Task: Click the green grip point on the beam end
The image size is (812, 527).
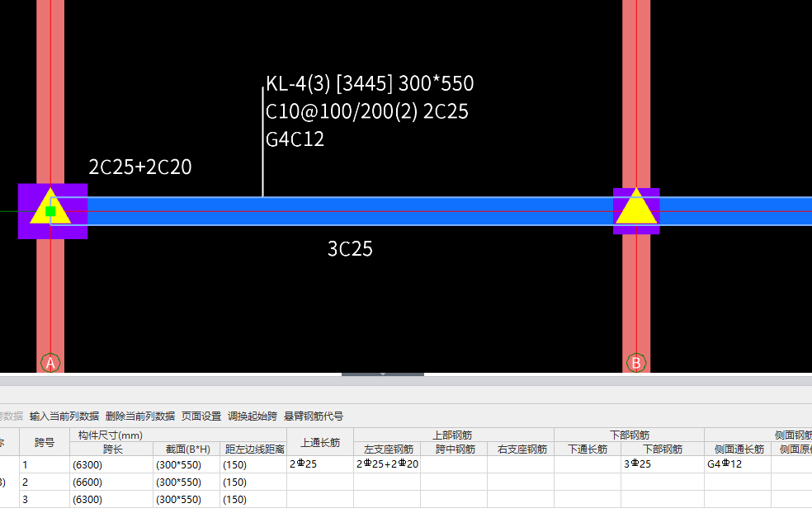Action: coord(51,211)
